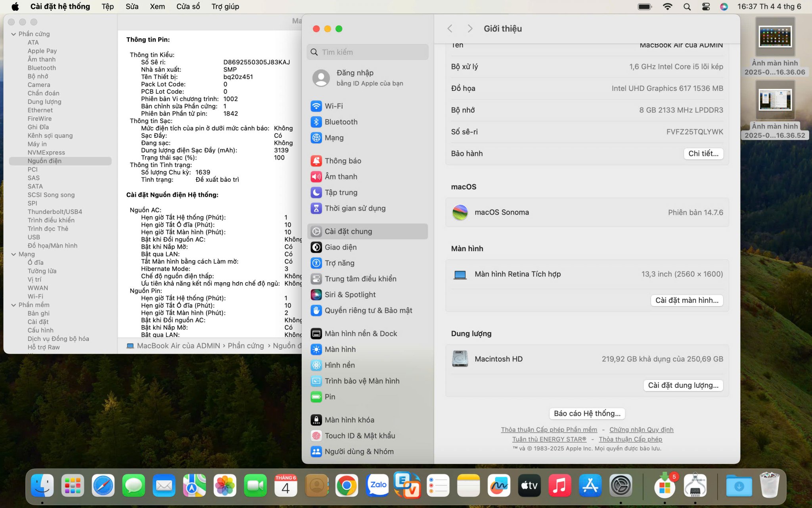Screen dimensions: 812x508
Task: Open the Xem menu
Action: (x=157, y=7)
